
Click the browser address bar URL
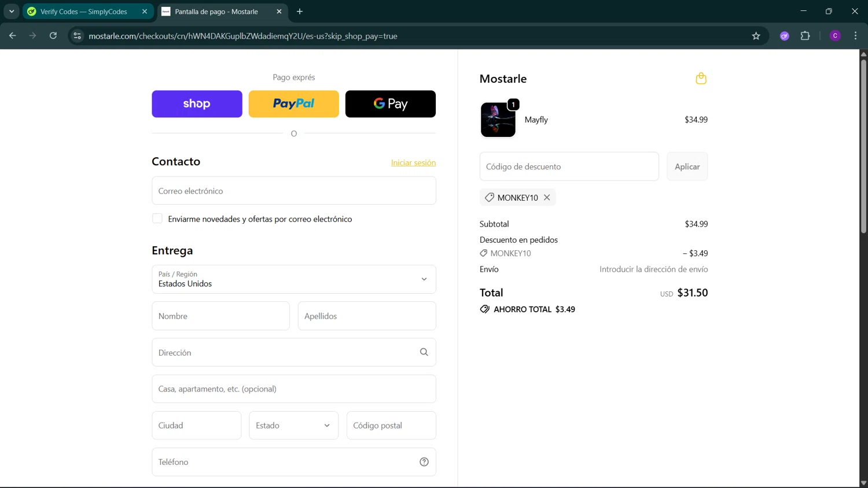243,36
